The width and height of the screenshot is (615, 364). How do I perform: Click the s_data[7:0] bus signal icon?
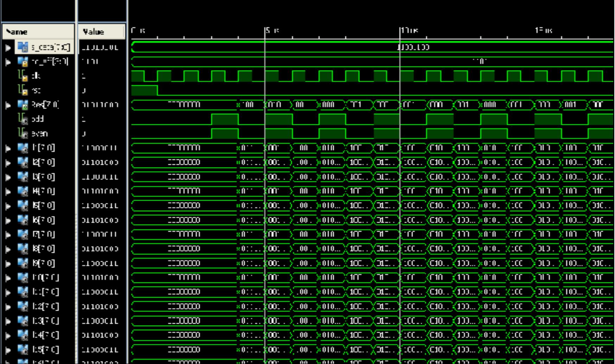point(23,47)
